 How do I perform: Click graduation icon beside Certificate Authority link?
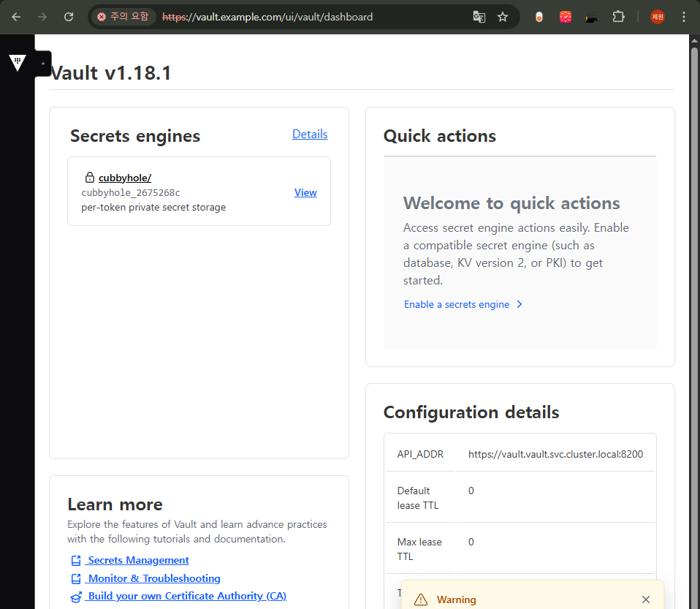[76, 597]
